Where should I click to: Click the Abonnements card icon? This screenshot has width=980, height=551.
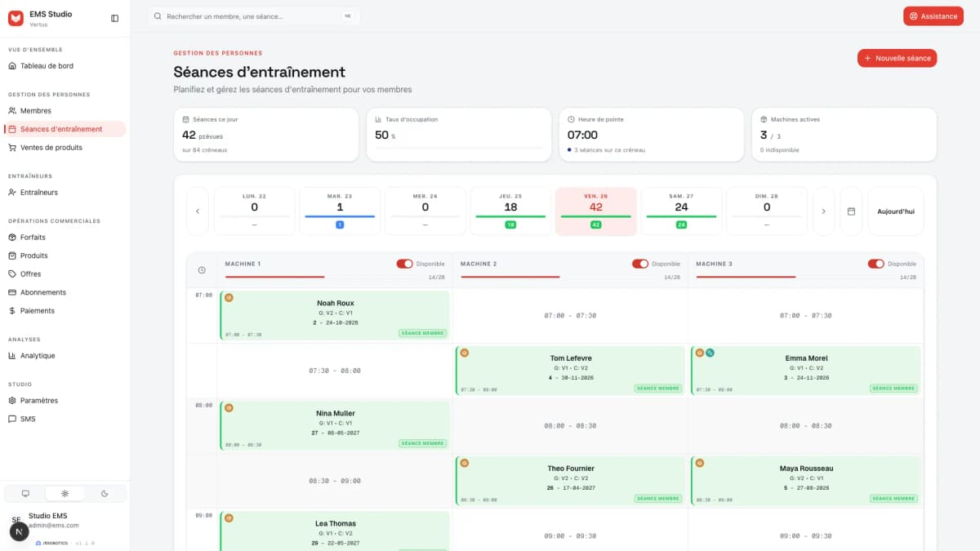pyautogui.click(x=12, y=292)
